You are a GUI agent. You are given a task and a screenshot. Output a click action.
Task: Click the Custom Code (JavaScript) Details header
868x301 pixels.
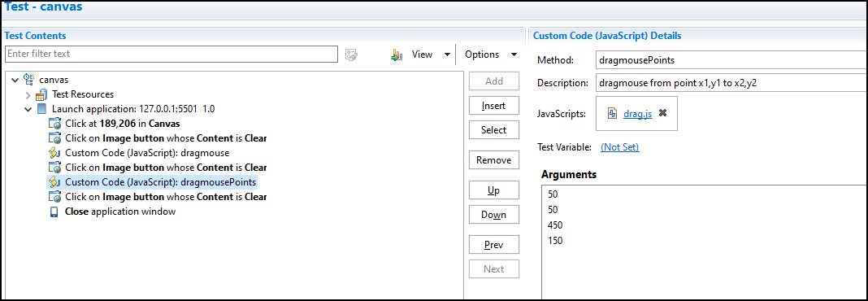(607, 36)
